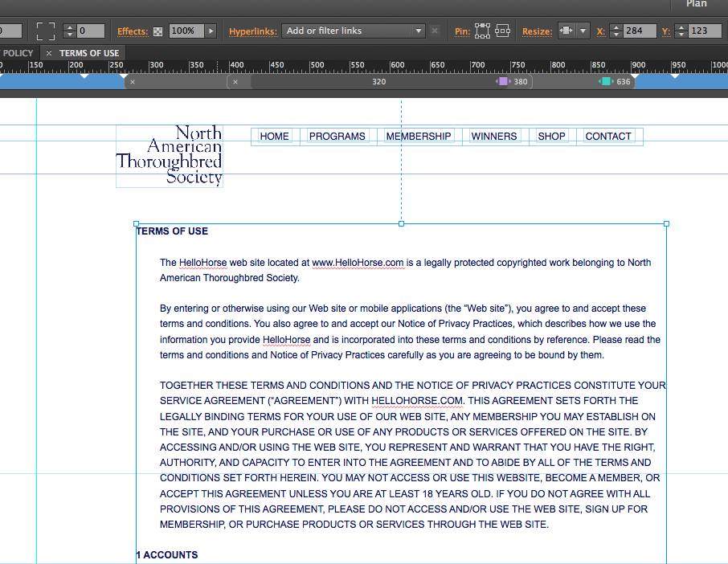Click the HELLOHORSE.COM uppercase text
This screenshot has width=728, height=564.
coord(417,401)
